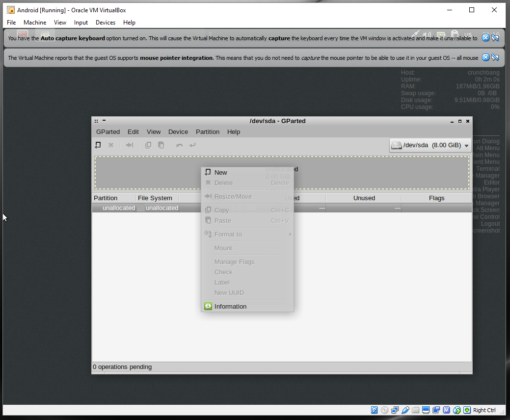The height and width of the screenshot is (420, 510).
Task: Select Manage Flags in the context menu
Action: [x=247, y=262]
